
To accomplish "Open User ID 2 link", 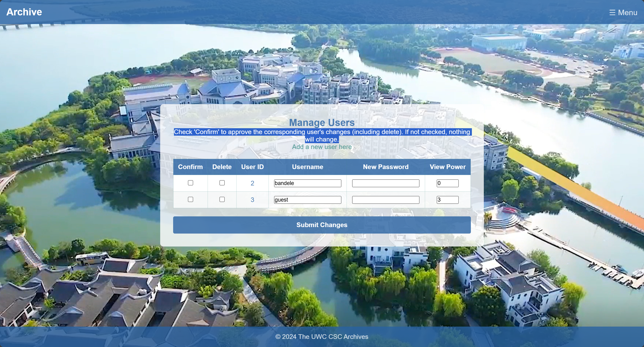I will [x=252, y=183].
